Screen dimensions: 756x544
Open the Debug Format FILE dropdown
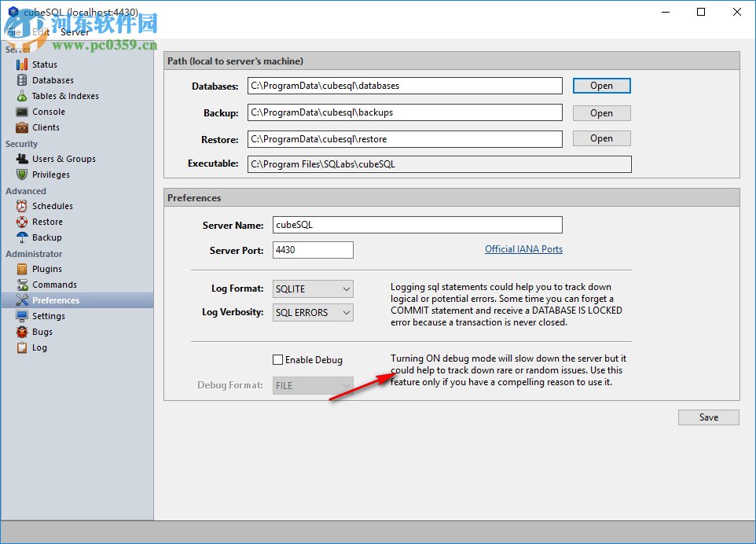(x=313, y=386)
